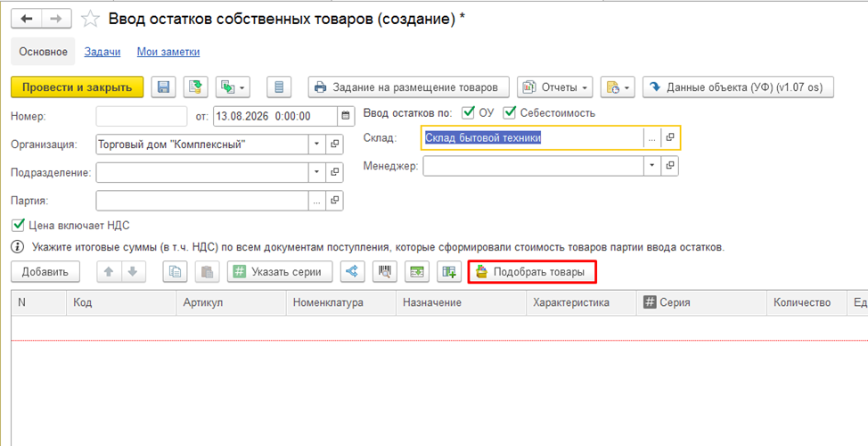Open the Партия record via open icon
This screenshot has width=868, height=446.
334,201
